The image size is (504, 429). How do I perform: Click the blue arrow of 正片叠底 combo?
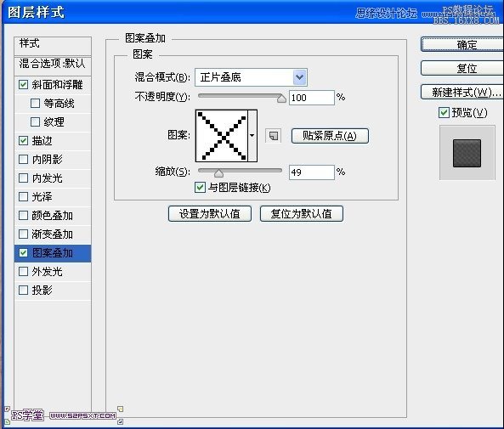(299, 77)
